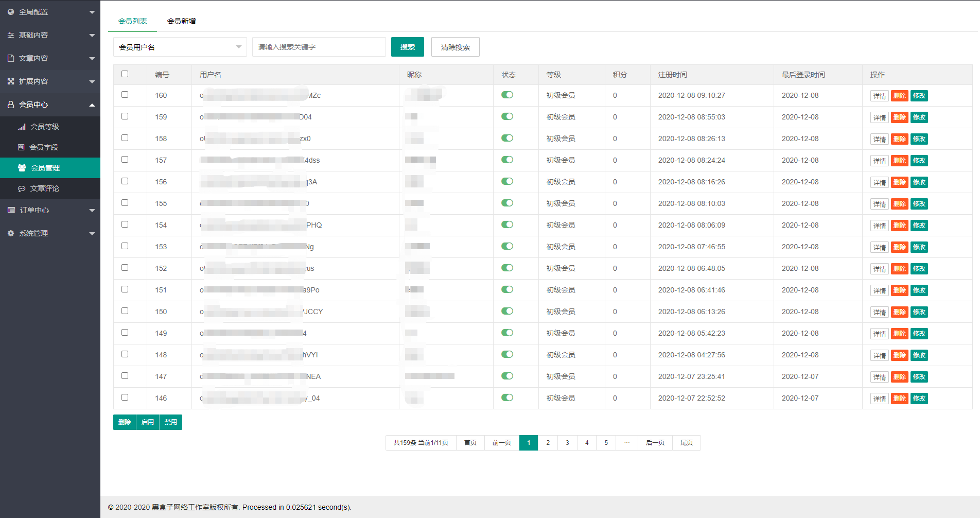Click the 扩展内容 expand-arrows icon

pyautogui.click(x=11, y=81)
